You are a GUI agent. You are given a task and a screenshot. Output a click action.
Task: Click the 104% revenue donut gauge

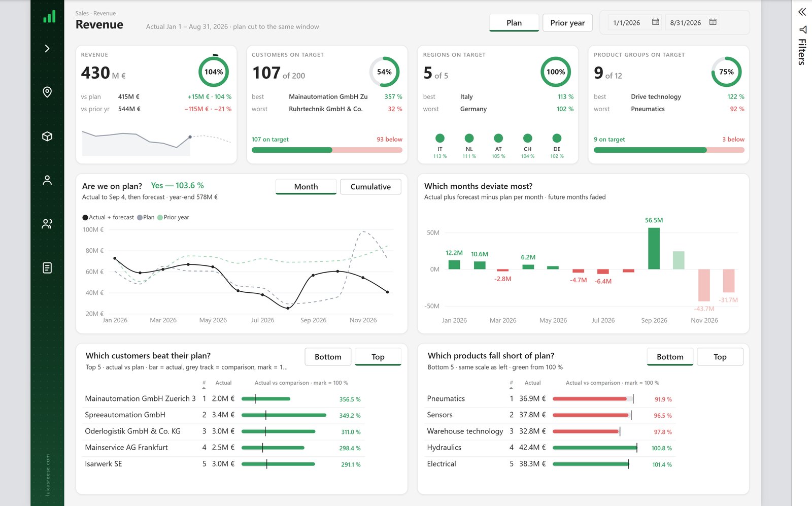214,72
